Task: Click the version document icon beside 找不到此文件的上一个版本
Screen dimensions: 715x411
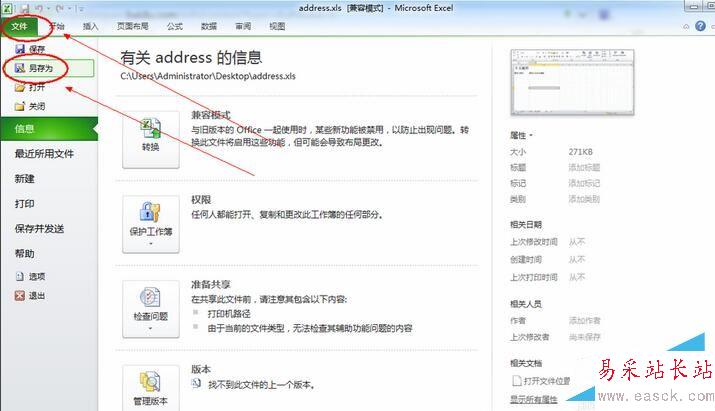Action: 196,383
